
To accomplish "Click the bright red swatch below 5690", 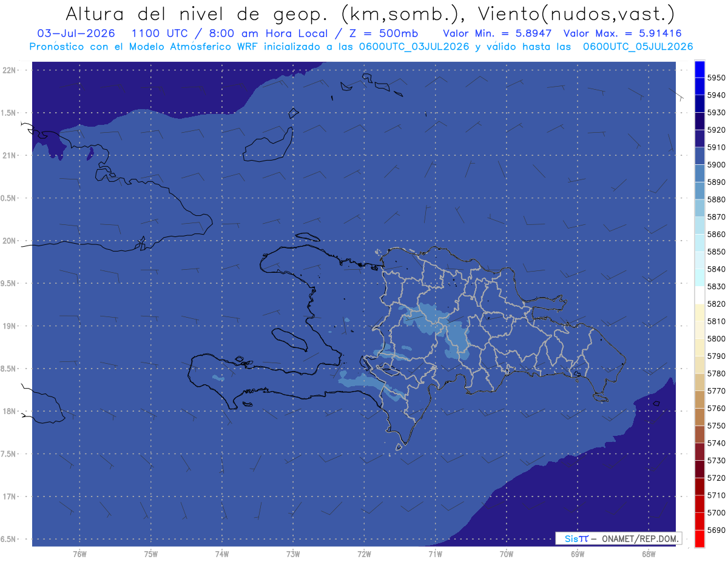I will (699, 538).
